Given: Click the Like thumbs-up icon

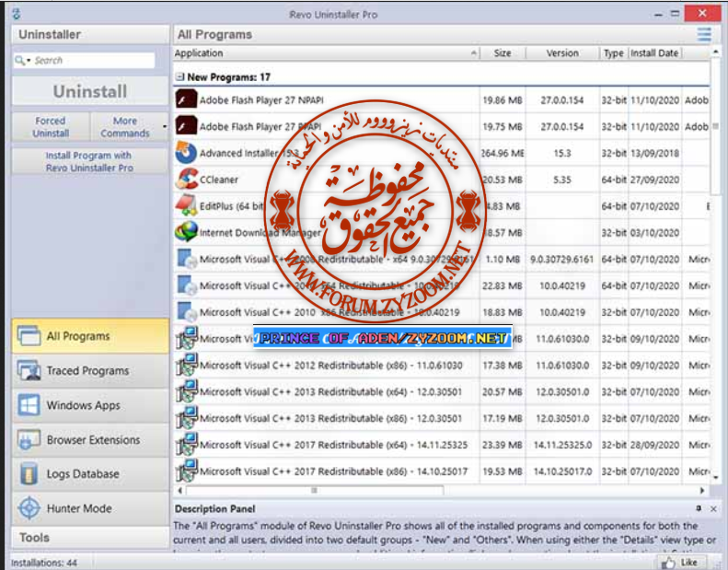Looking at the screenshot, I should [x=668, y=563].
